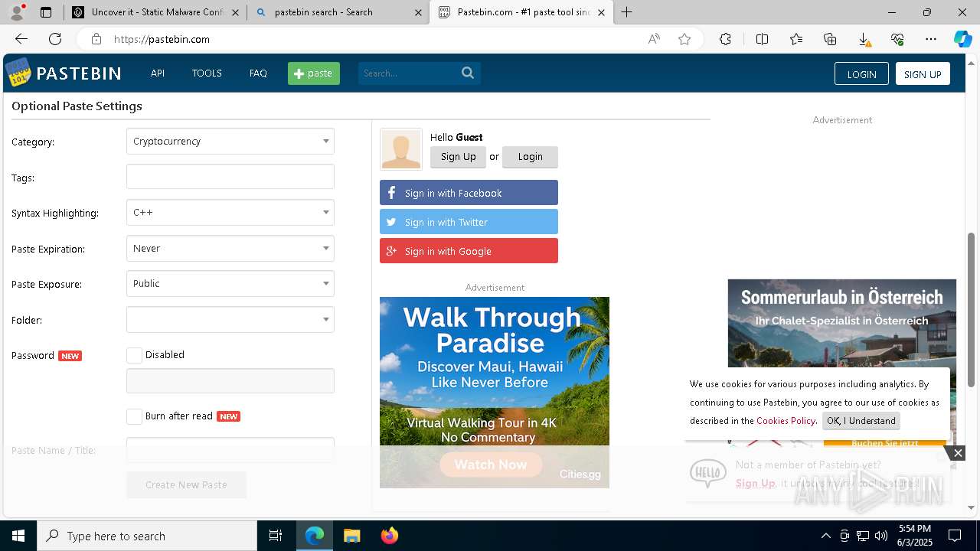980x551 pixels.
Task: Open the Category dropdown showing Cryptocurrency
Action: click(230, 141)
